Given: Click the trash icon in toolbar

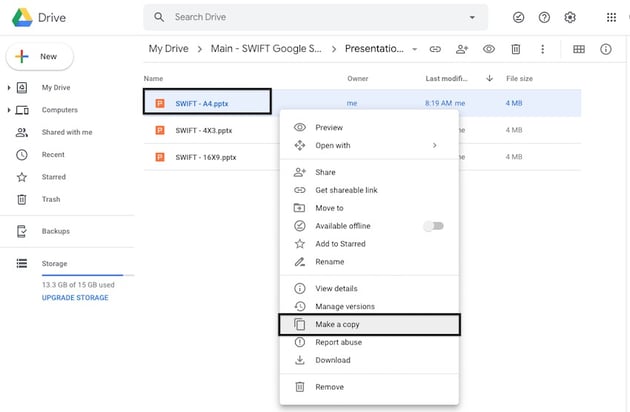Looking at the screenshot, I should (x=515, y=49).
